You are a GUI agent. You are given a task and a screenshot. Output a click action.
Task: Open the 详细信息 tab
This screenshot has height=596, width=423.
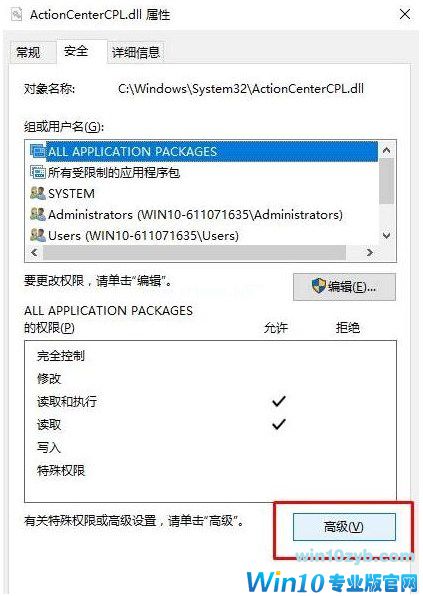[136, 52]
